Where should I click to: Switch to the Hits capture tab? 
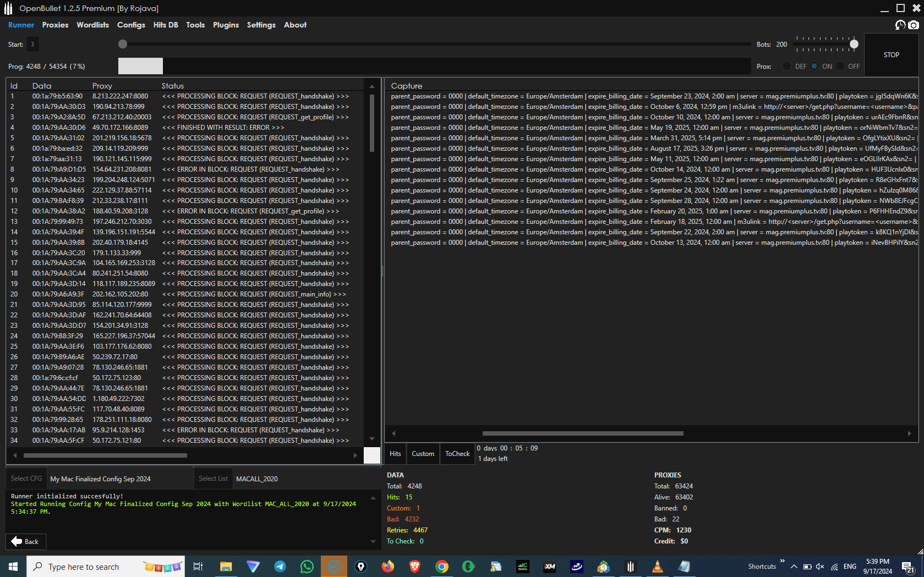(x=395, y=454)
